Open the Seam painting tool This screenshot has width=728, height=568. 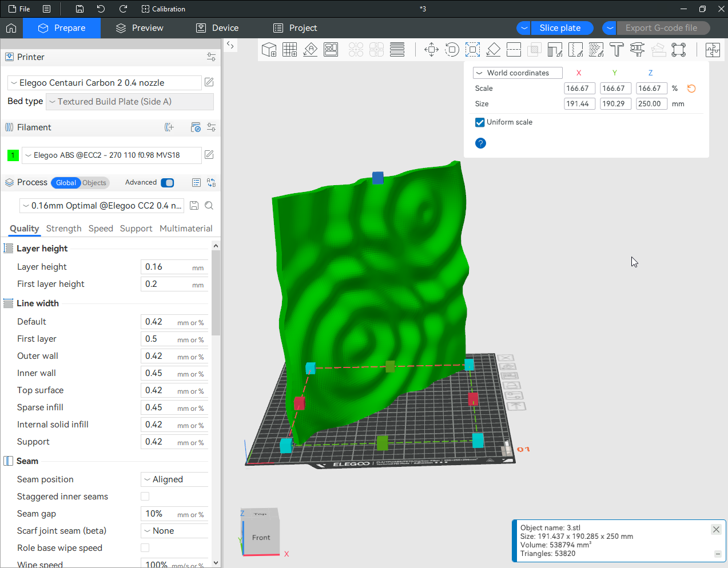click(576, 50)
